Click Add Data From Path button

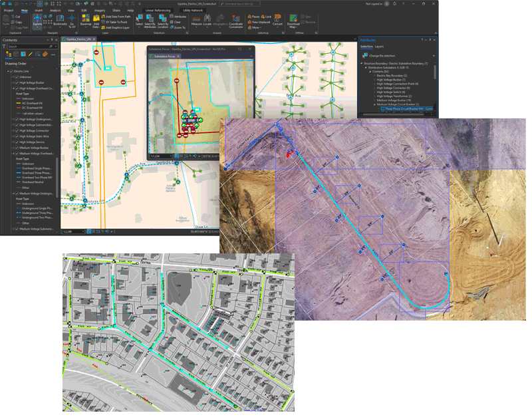[117, 16]
